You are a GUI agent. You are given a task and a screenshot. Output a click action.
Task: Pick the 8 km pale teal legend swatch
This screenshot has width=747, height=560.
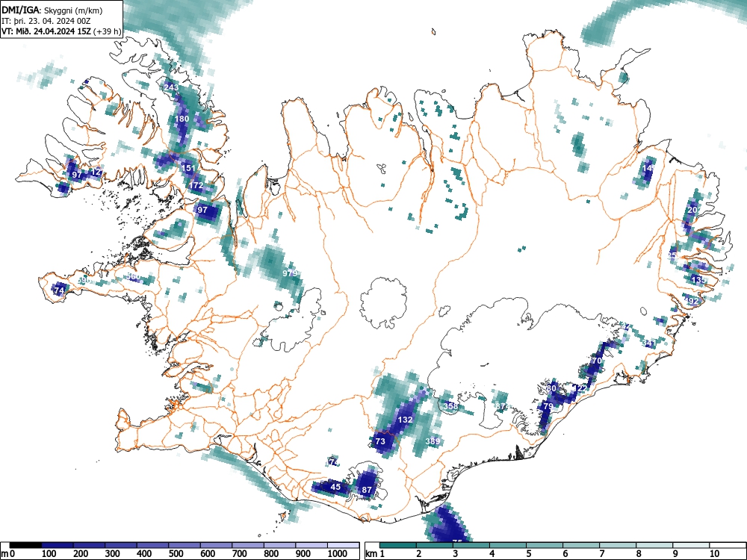[x=654, y=545]
